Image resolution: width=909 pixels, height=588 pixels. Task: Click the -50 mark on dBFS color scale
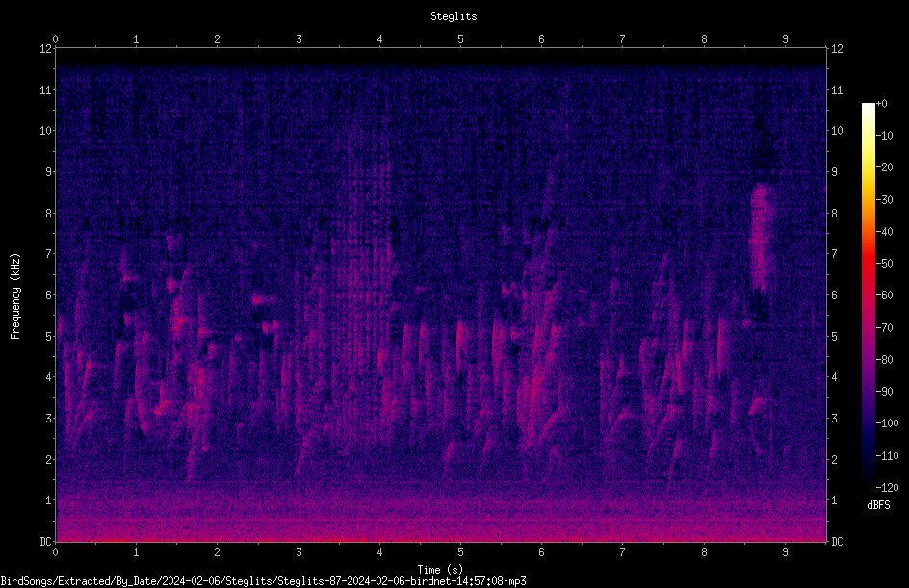coord(885,264)
